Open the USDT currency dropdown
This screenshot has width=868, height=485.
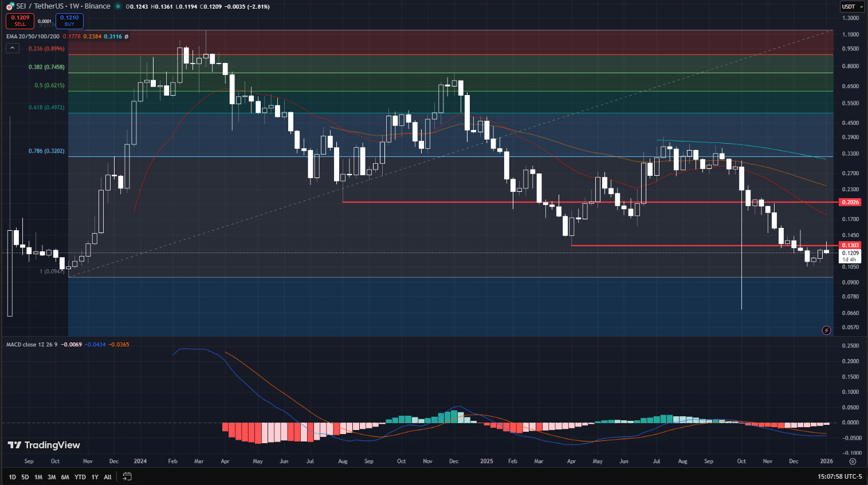click(x=851, y=6)
